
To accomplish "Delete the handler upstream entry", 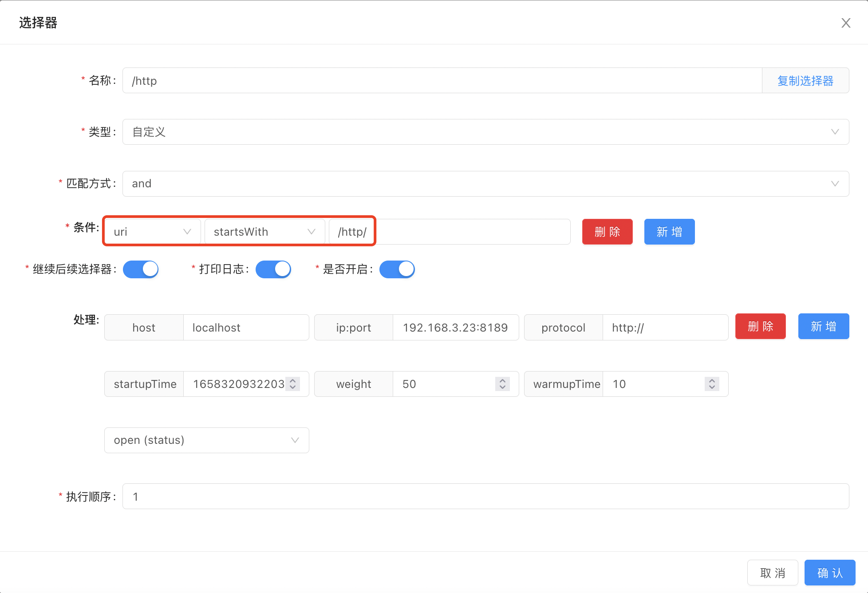I will (x=760, y=327).
